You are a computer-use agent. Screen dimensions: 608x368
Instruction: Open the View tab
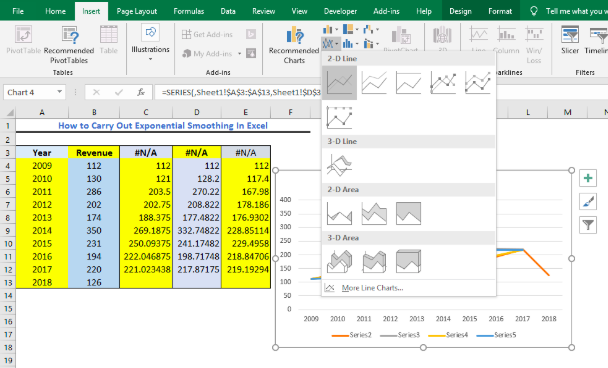pyautogui.click(x=299, y=11)
